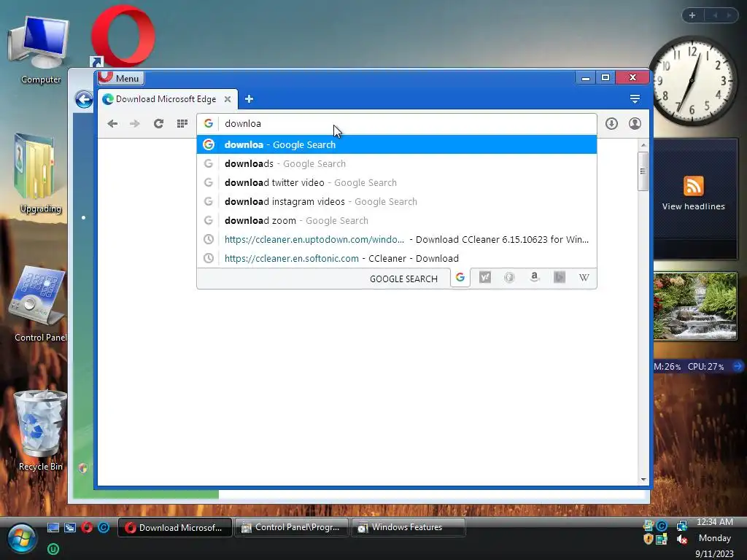
Task: Choose the 'download twitter video' suggestion
Action: click(396, 182)
